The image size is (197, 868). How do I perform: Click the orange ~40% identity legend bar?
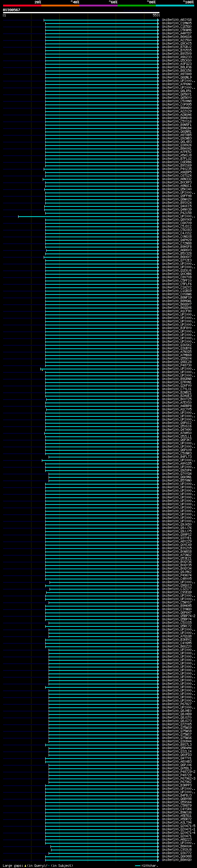coord(60,6)
